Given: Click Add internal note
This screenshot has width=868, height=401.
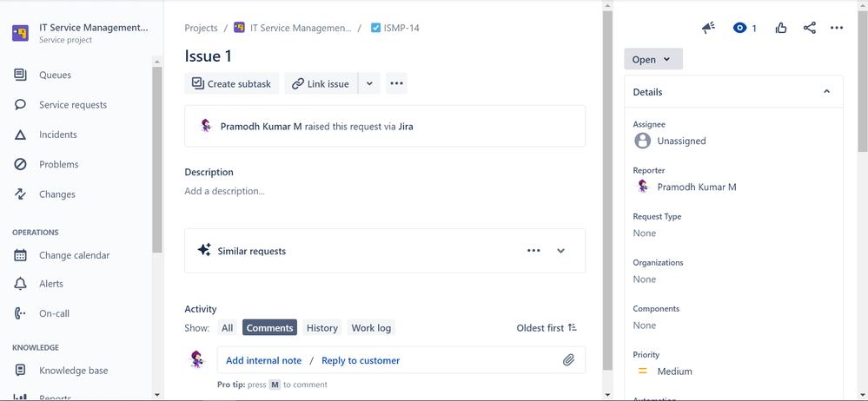Looking at the screenshot, I should [263, 360].
